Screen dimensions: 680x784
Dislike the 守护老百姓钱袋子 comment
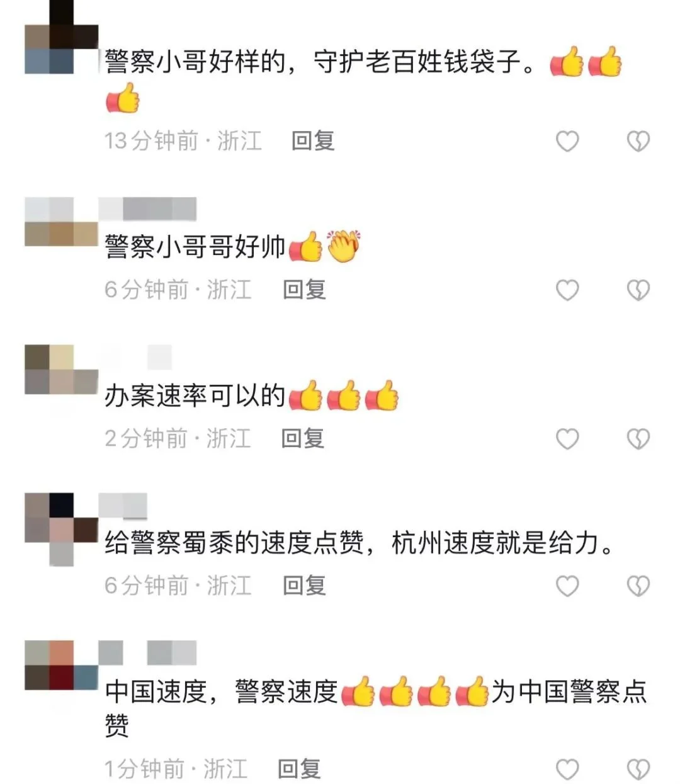(638, 141)
